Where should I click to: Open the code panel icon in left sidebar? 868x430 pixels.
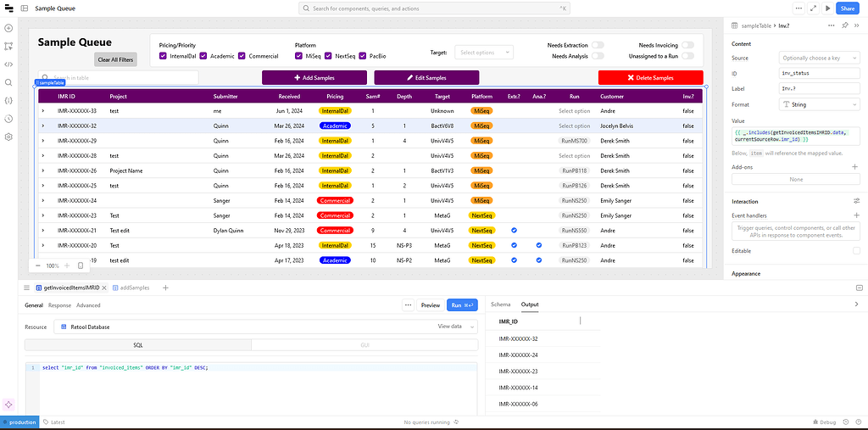(8, 64)
